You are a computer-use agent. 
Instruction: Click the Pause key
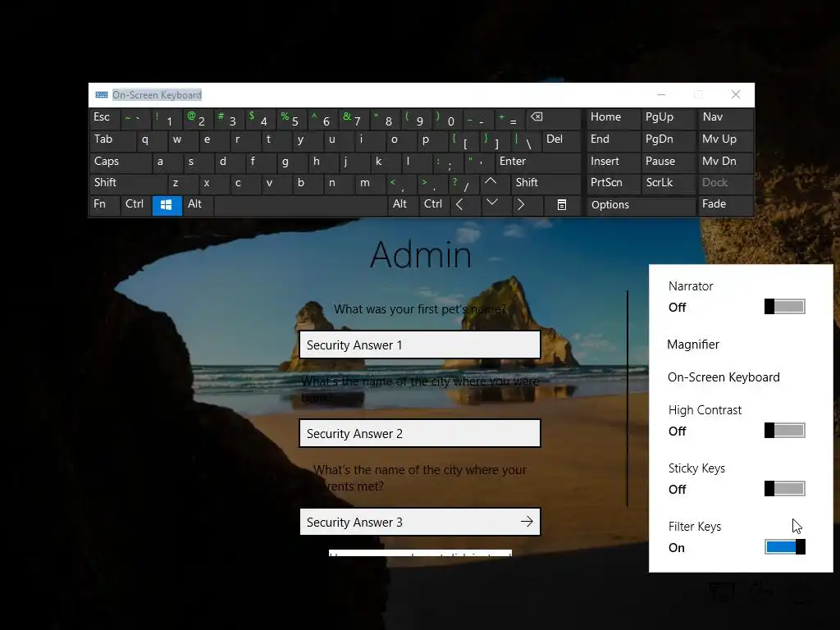tap(668, 162)
